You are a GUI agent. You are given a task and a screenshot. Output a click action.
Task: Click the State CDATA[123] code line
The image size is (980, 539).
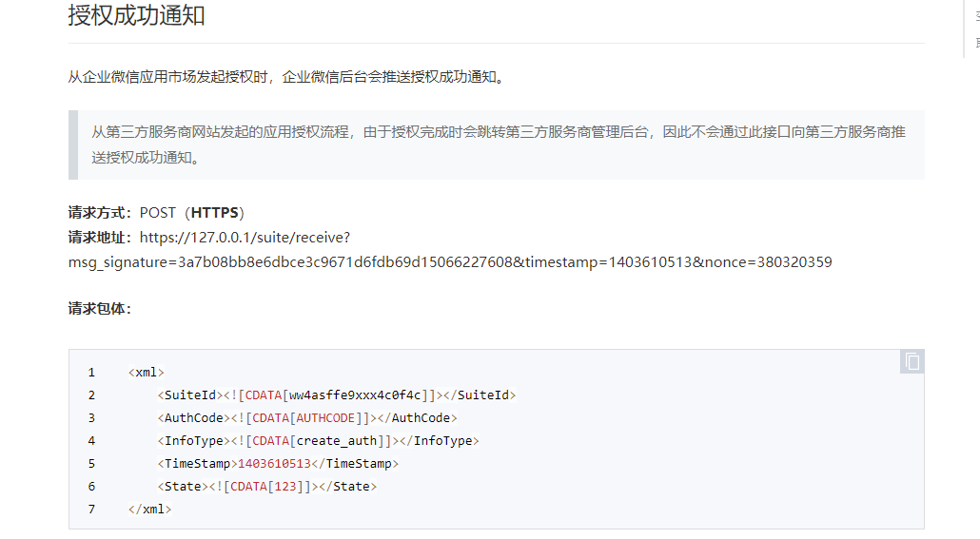pos(266,487)
